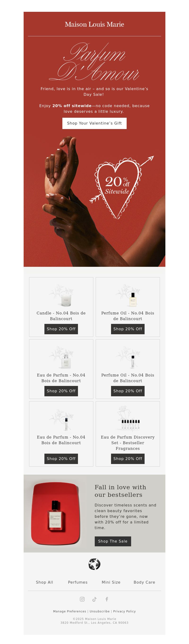Go to Body Care category

pos(144,582)
